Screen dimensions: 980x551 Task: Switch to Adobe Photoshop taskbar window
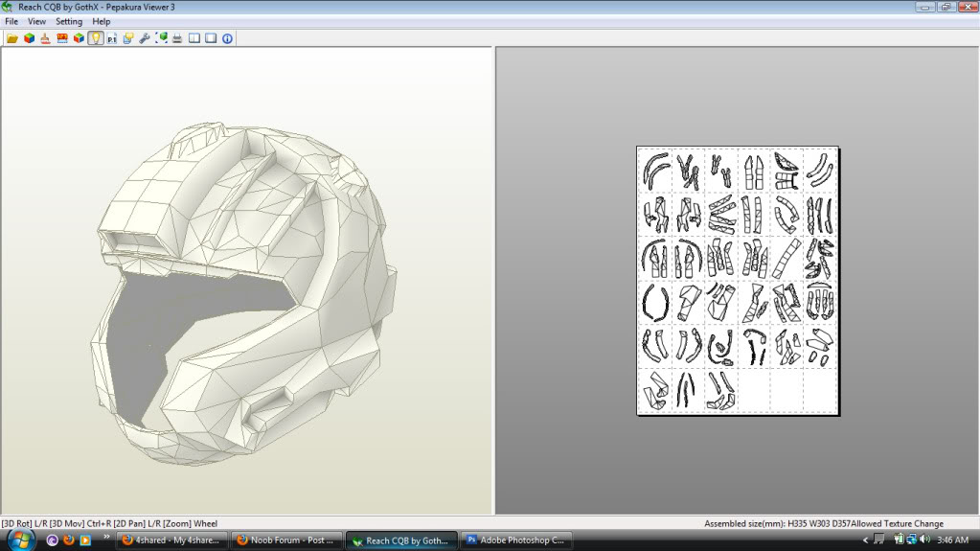[x=516, y=540]
